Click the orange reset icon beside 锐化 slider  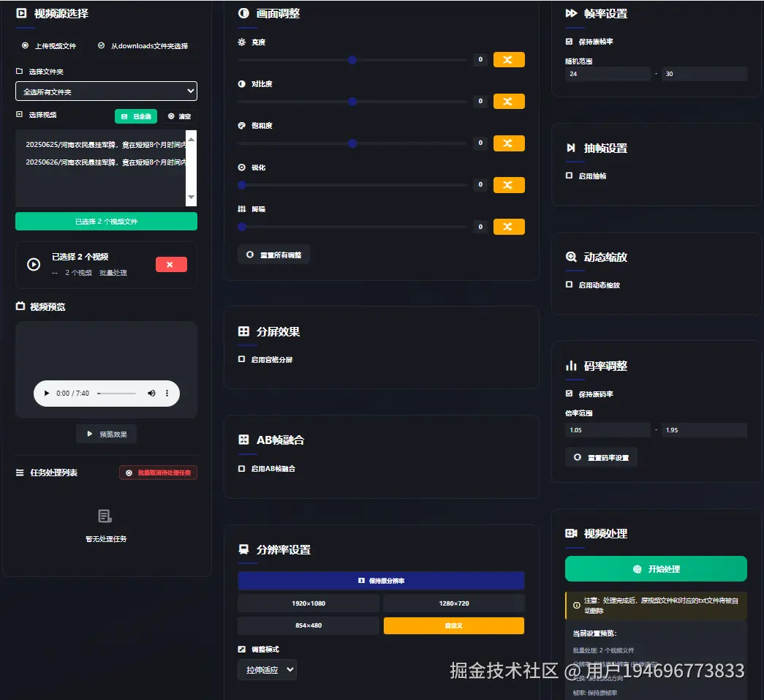[509, 184]
